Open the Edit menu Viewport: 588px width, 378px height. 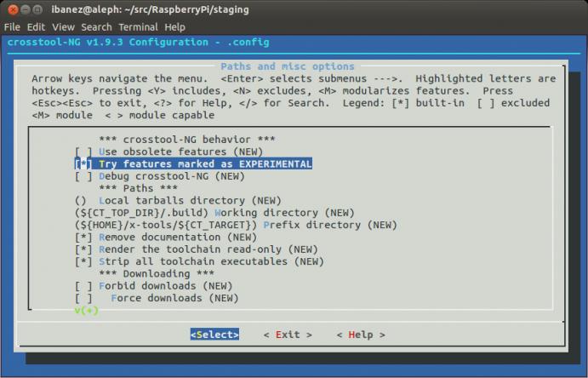point(36,27)
